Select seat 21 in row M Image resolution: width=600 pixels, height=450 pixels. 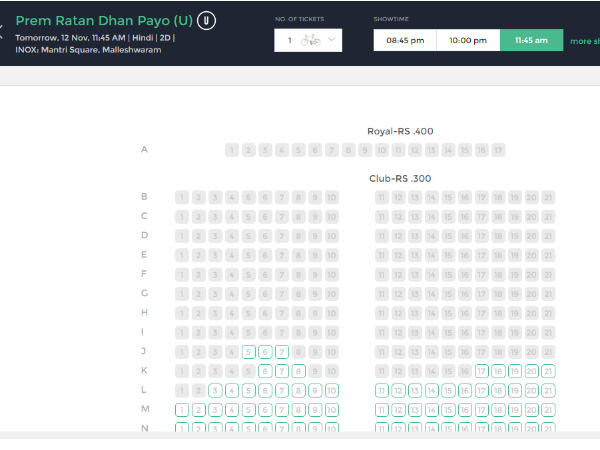pyautogui.click(x=547, y=409)
